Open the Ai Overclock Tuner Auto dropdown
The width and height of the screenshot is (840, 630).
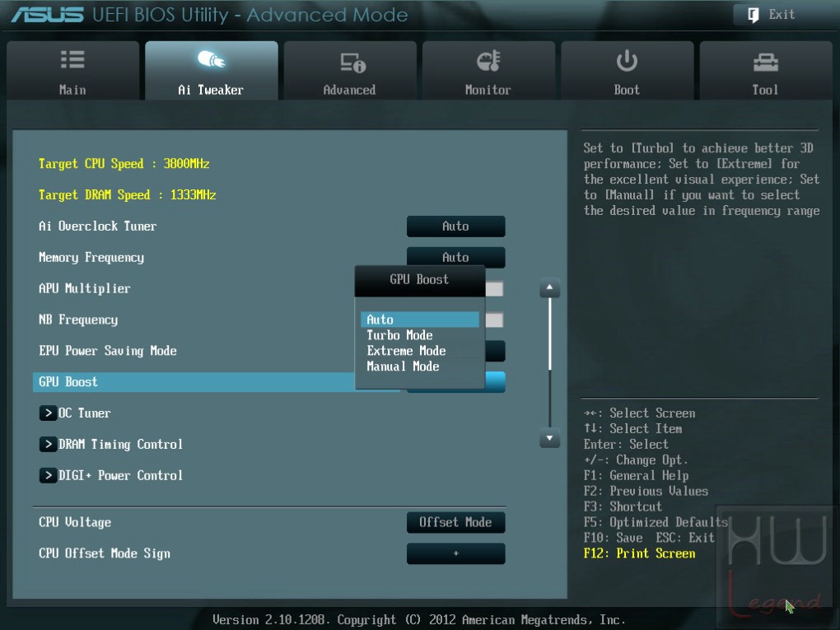(x=456, y=226)
